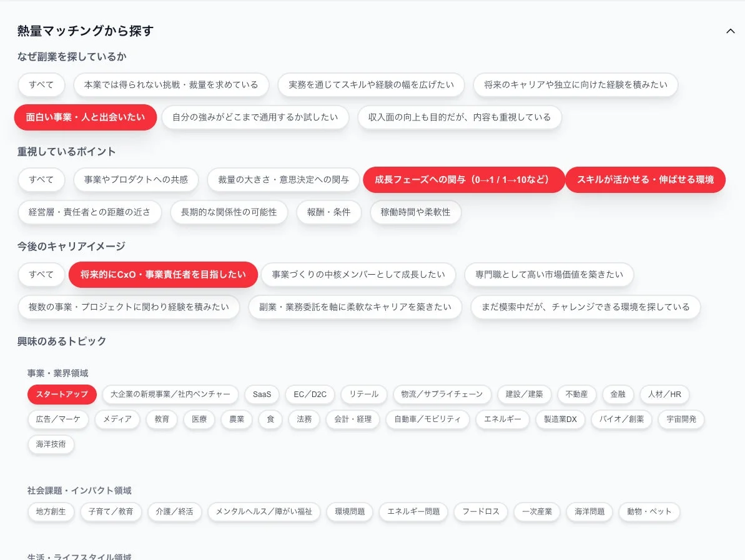Image resolution: width=745 pixels, height=560 pixels.
Task: Select the フードロス topic chip
Action: click(x=481, y=511)
